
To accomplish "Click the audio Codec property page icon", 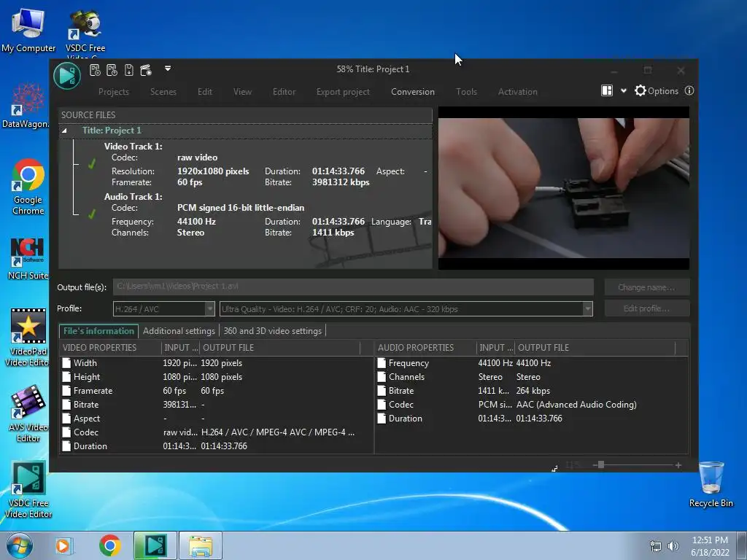I will tap(381, 404).
